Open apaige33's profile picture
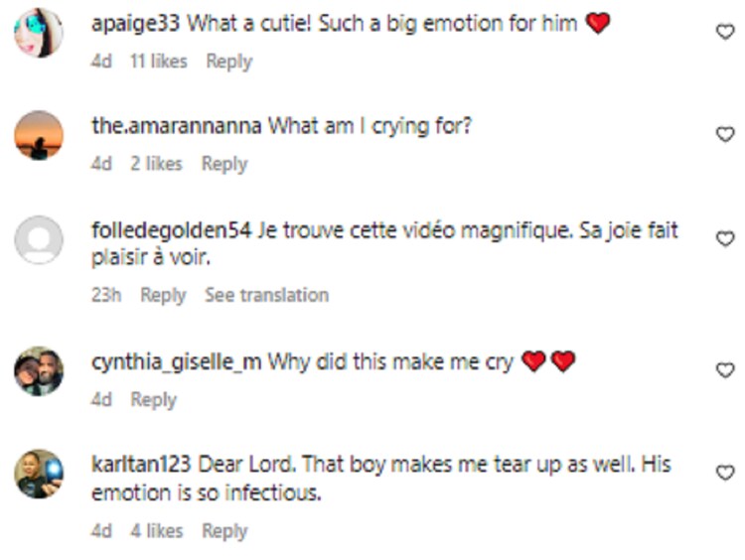This screenshot has width=745, height=560. coord(39,33)
